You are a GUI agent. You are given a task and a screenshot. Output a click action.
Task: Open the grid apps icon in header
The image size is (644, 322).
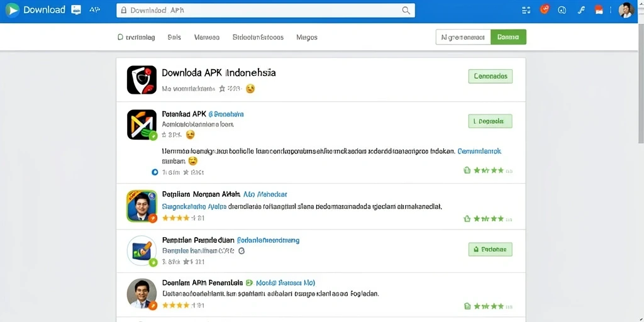(x=526, y=11)
